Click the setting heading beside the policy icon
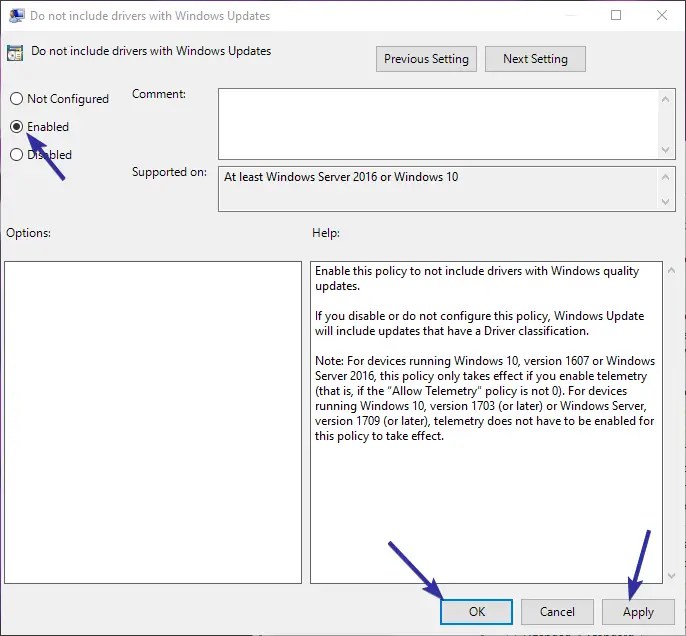This screenshot has height=636, width=686. click(151, 51)
